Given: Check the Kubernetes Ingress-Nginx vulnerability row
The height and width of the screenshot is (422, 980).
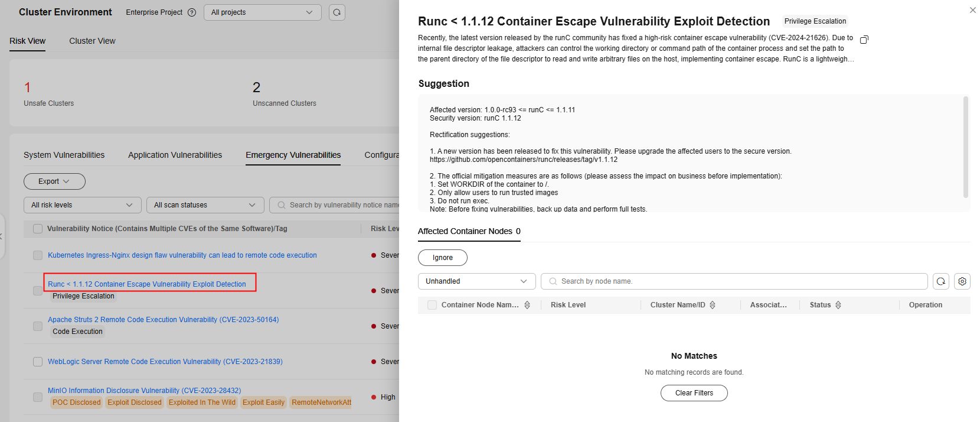Looking at the screenshot, I should click(38, 255).
